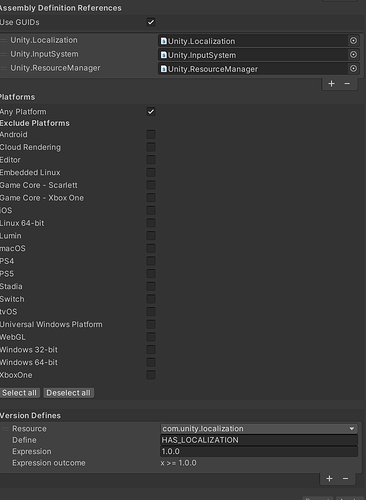Exclude the Windows 64-bit platform

click(x=151, y=362)
